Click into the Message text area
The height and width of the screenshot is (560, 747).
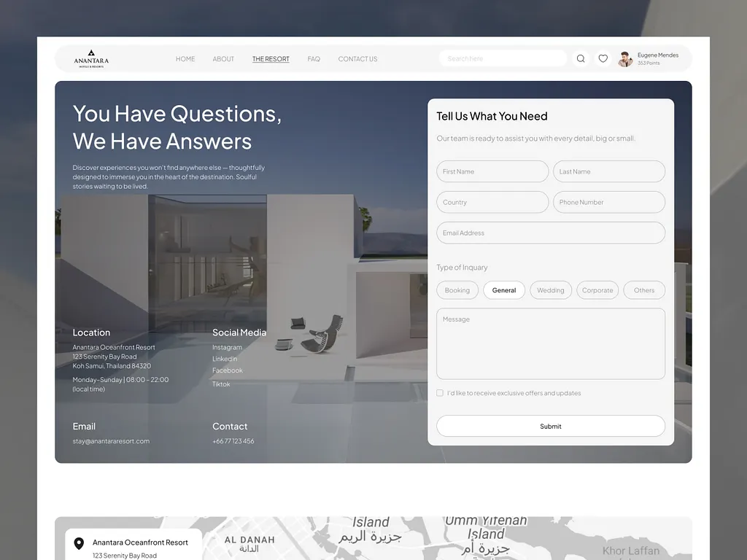[550, 343]
